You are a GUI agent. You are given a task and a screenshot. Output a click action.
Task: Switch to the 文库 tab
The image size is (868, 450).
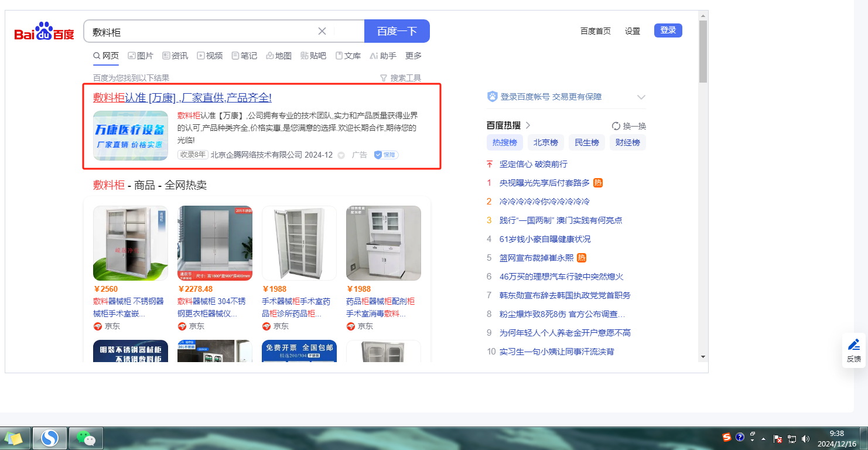click(x=348, y=56)
